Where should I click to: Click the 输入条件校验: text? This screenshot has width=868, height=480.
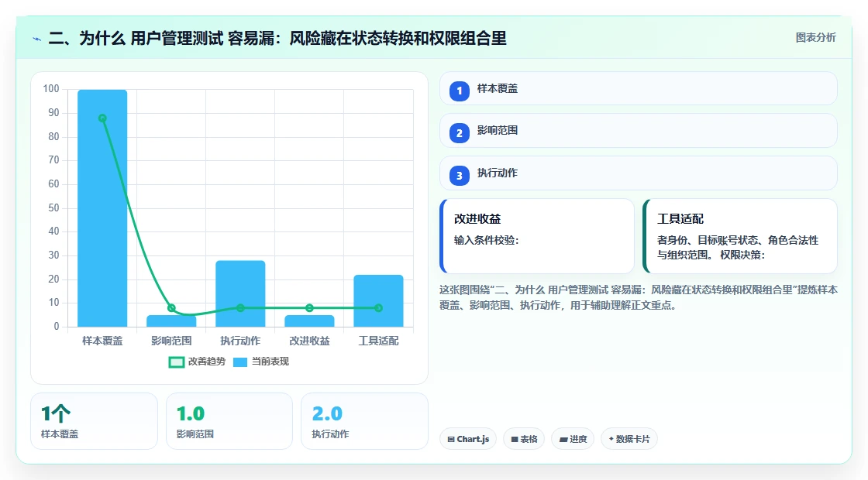486,240
